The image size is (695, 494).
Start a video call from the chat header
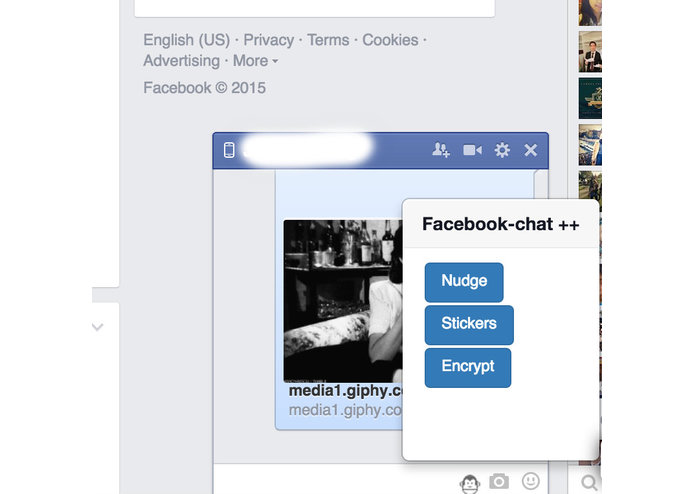click(x=472, y=150)
